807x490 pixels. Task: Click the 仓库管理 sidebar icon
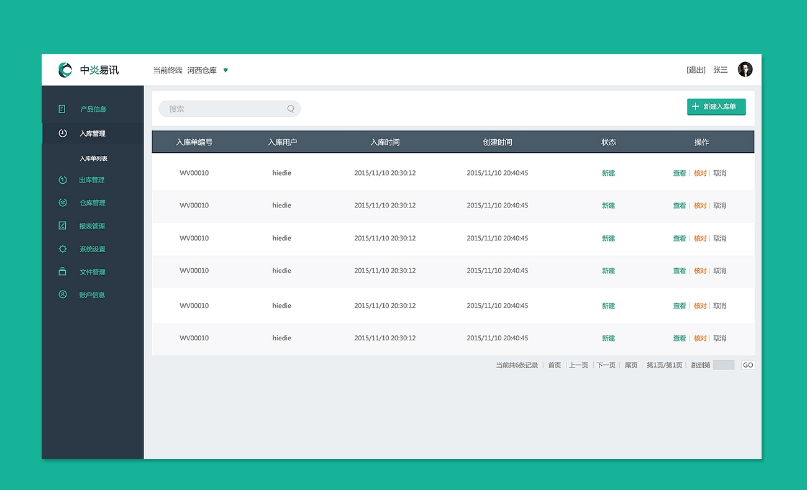(62, 203)
